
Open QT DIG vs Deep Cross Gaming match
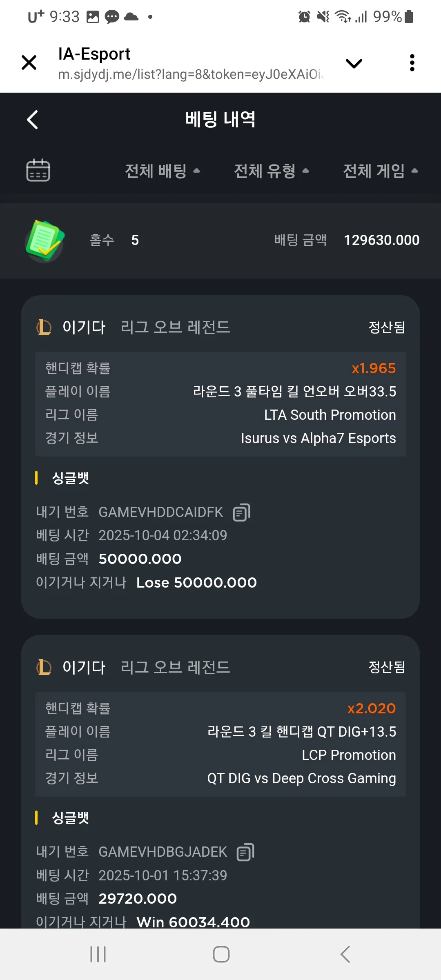point(301,778)
